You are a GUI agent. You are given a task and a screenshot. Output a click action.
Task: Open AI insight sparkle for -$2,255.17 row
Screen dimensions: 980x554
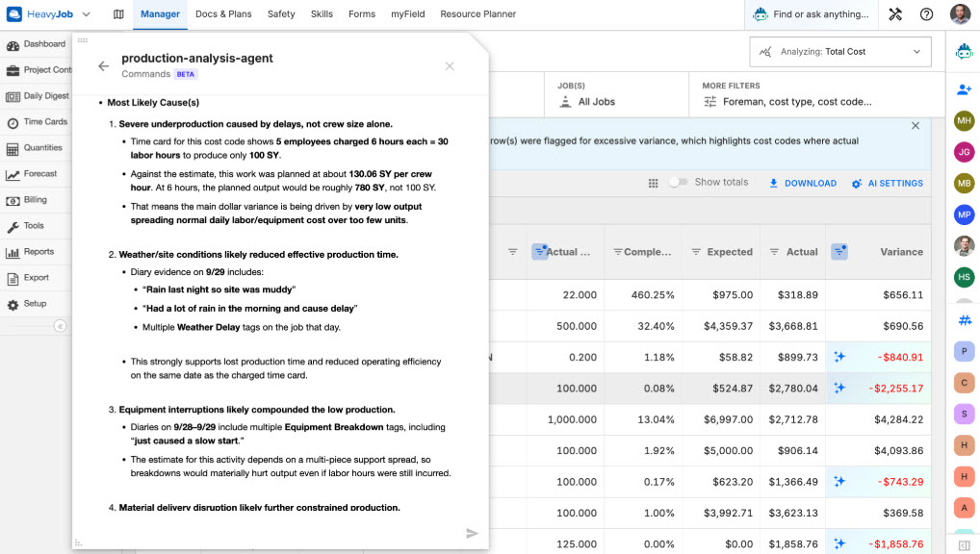[839, 388]
